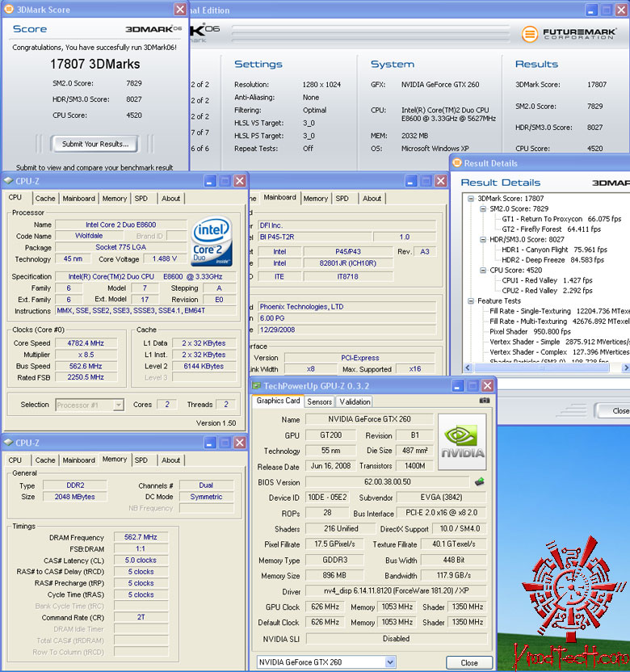Click the Result Details title bar icon
630x672 pixels.
pos(457,163)
